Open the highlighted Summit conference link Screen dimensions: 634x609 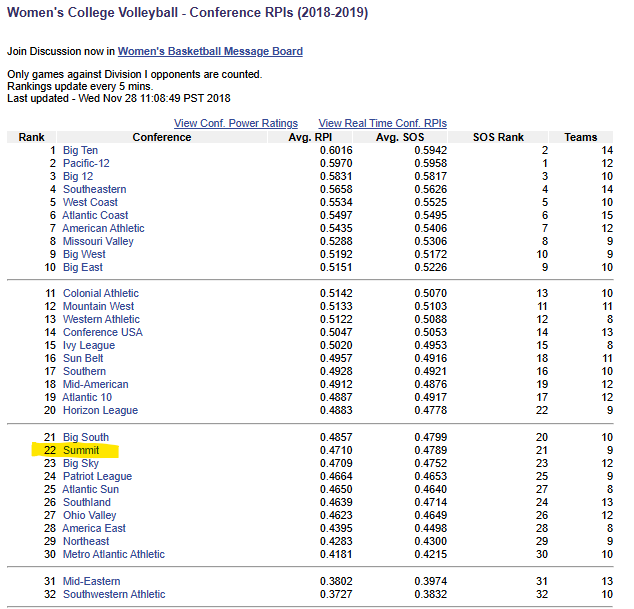click(x=81, y=450)
